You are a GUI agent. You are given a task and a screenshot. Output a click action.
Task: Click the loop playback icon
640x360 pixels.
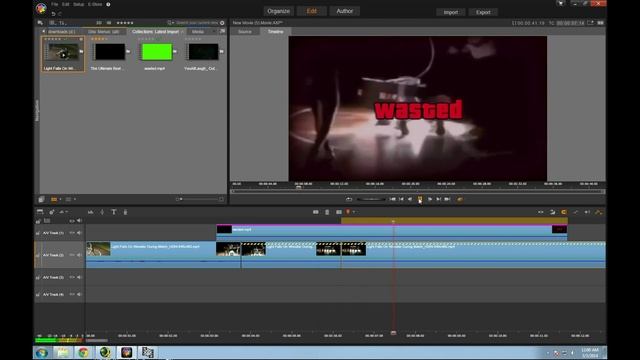click(x=349, y=199)
